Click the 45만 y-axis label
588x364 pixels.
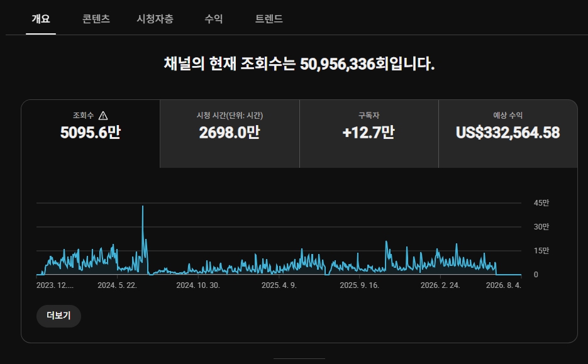pos(541,203)
